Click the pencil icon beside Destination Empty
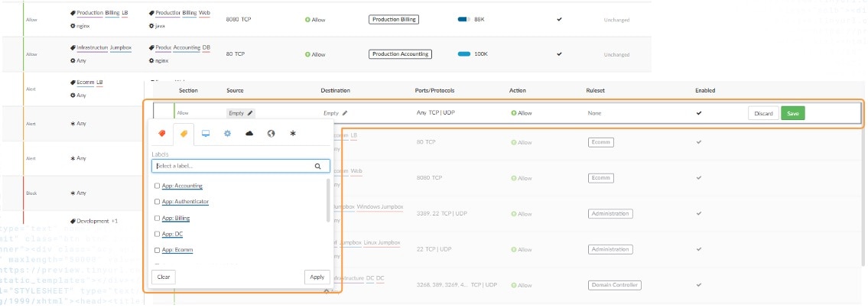This screenshot has height=308, width=868. point(345,113)
